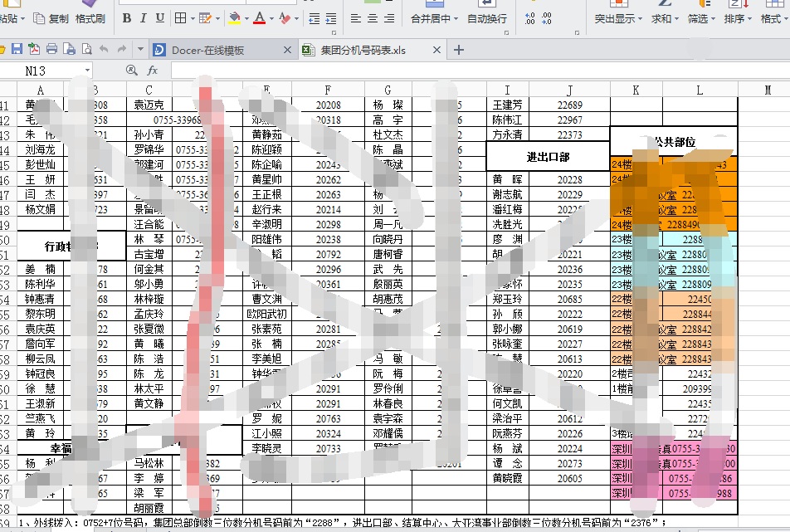This screenshot has width=790, height=532.
Task: Apply the red font color A
Action: [x=260, y=18]
